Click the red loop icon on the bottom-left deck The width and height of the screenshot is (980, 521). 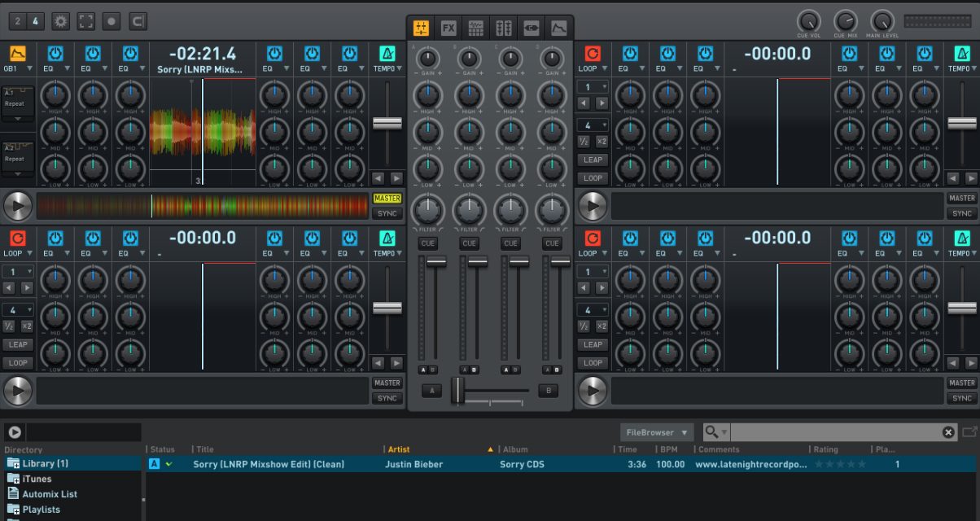17,239
